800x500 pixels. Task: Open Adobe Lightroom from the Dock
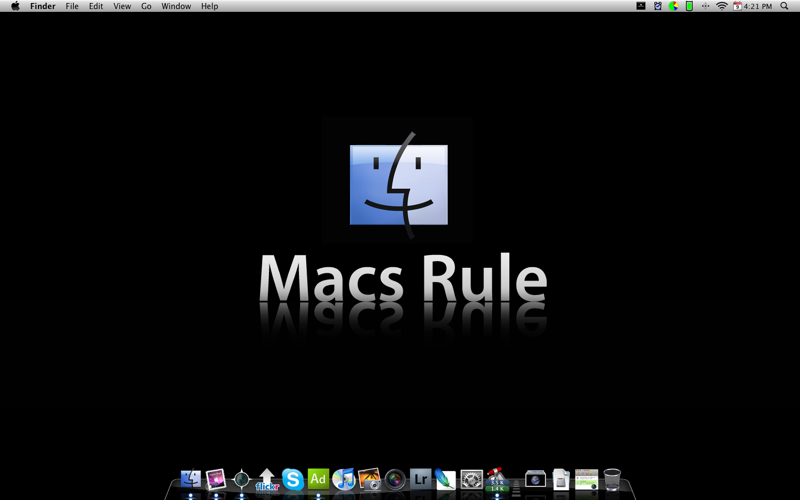[420, 479]
